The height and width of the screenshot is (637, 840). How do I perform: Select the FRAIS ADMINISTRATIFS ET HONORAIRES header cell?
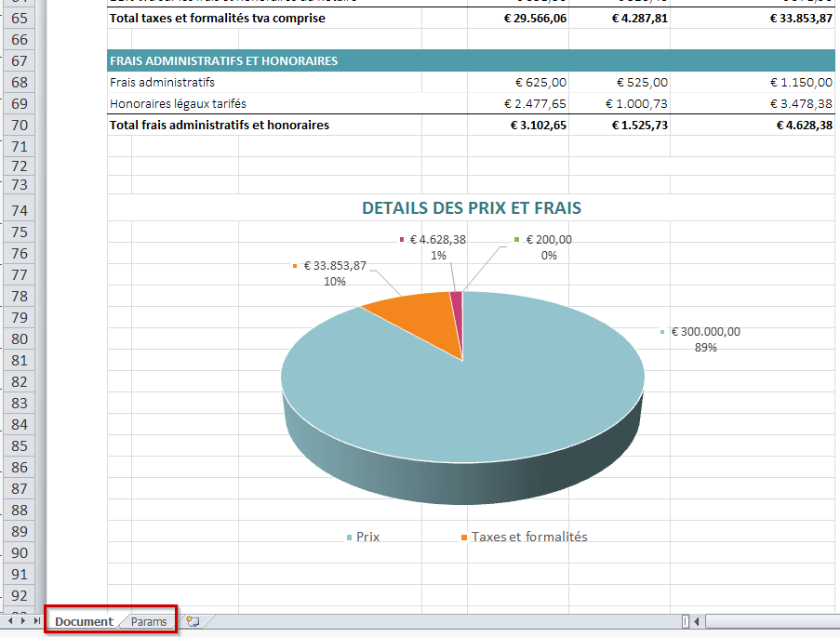click(471, 60)
